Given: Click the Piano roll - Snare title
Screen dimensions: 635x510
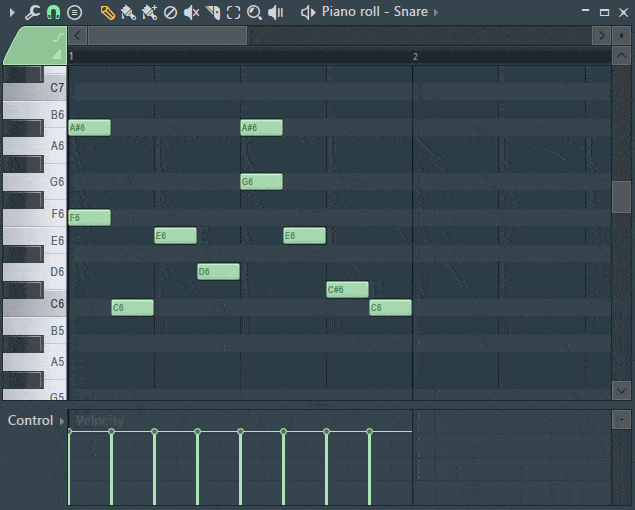Looking at the screenshot, I should [x=374, y=12].
